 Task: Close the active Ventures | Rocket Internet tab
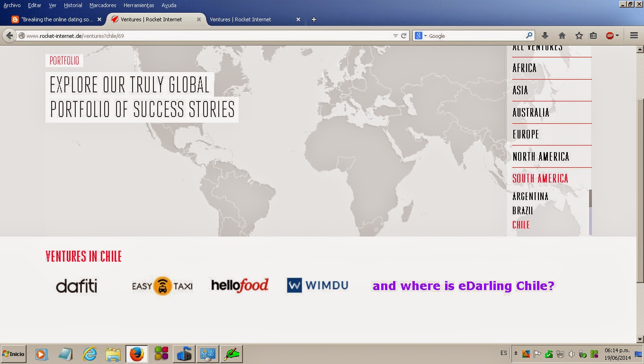click(x=199, y=19)
